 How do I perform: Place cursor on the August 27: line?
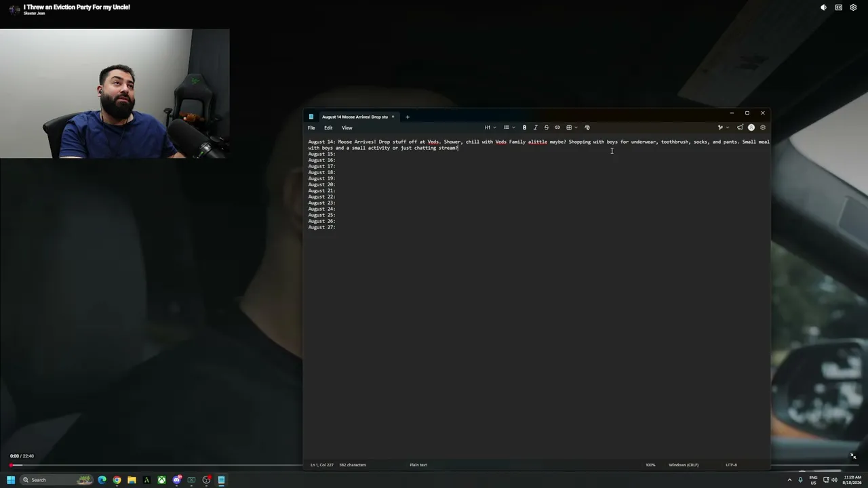click(322, 227)
